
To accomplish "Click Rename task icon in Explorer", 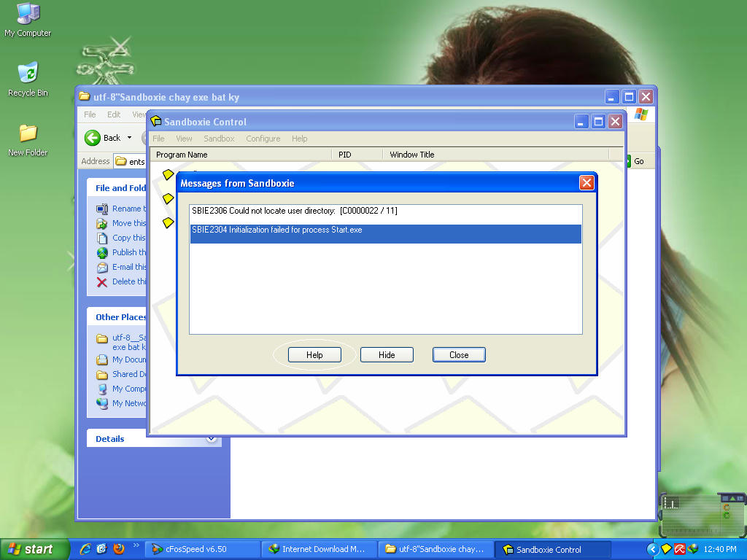I will coord(102,209).
